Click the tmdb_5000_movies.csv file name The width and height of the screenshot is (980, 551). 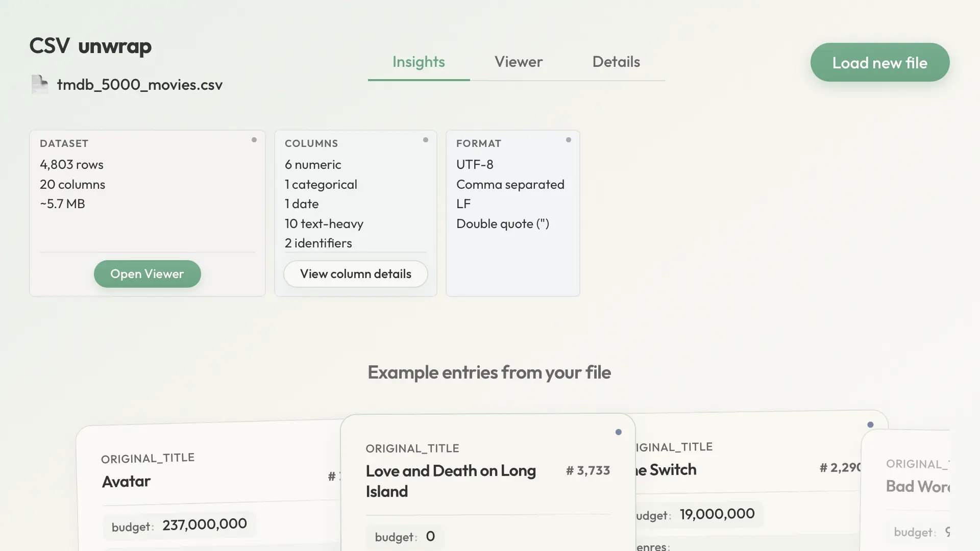[x=140, y=85]
